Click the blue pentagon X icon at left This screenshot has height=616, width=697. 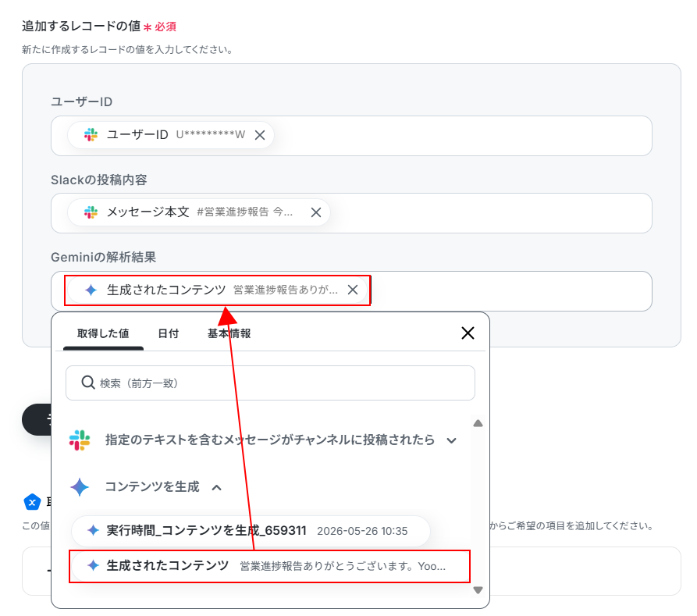coord(32,503)
